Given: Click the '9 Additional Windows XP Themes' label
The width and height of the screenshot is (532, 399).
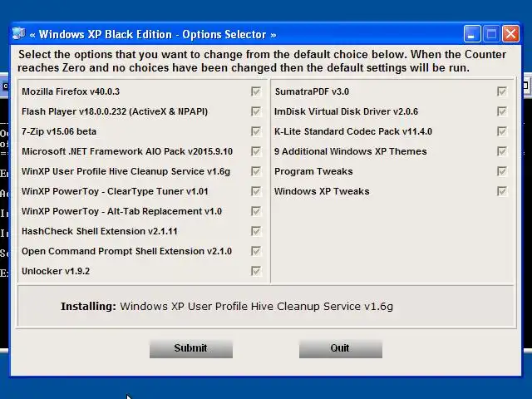Looking at the screenshot, I should click(x=351, y=151).
